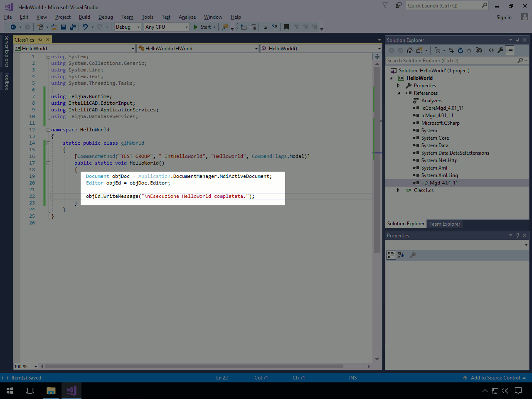The image size is (532, 399).
Task: Collapse the References node
Action: (x=398, y=93)
